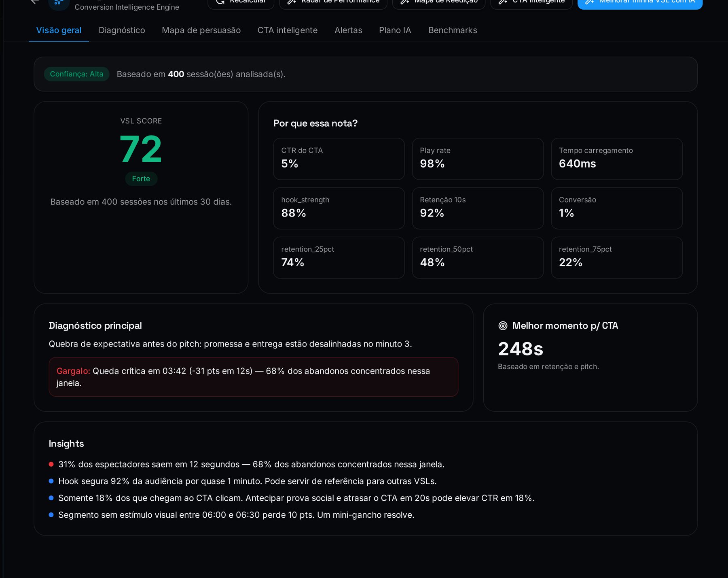Select the Play rate 98% card
Screen dimensions: 728x578
(478, 159)
